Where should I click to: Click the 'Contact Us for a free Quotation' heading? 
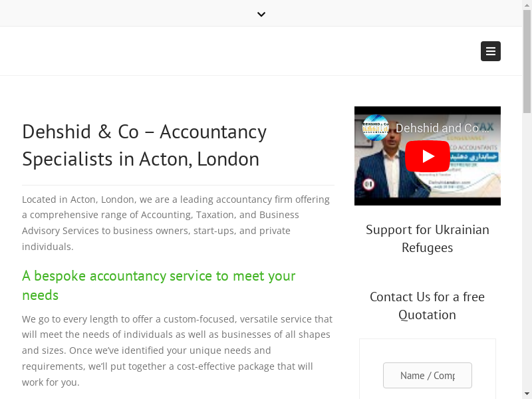pos(428,306)
